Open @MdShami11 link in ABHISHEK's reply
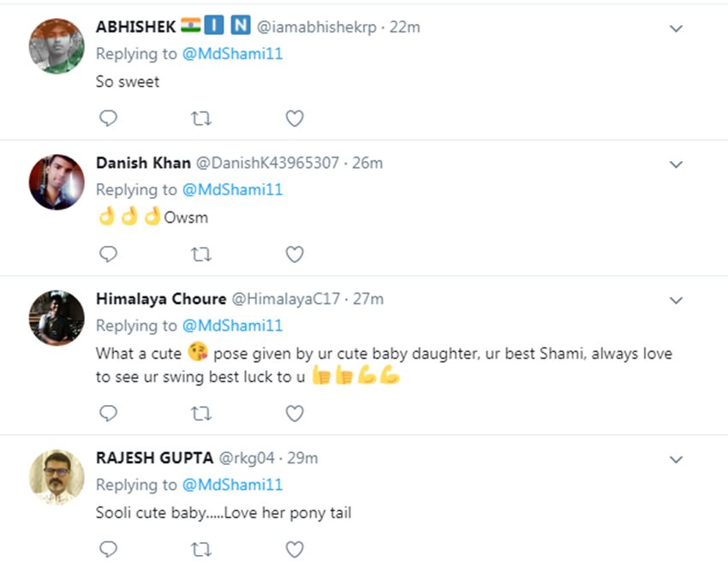The image size is (728, 567). [232, 54]
